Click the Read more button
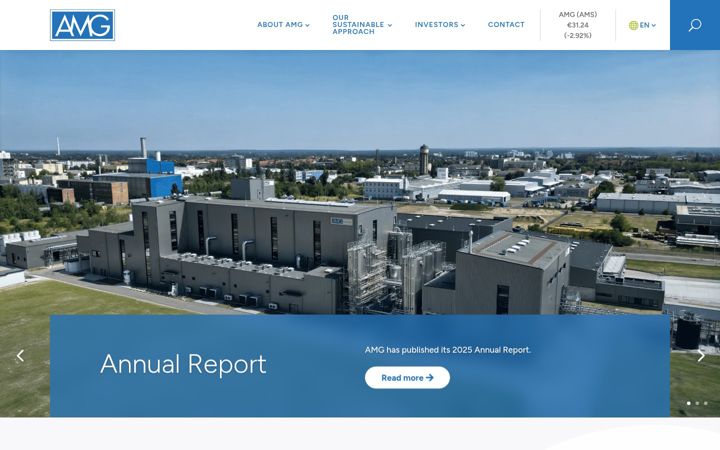 click(407, 377)
